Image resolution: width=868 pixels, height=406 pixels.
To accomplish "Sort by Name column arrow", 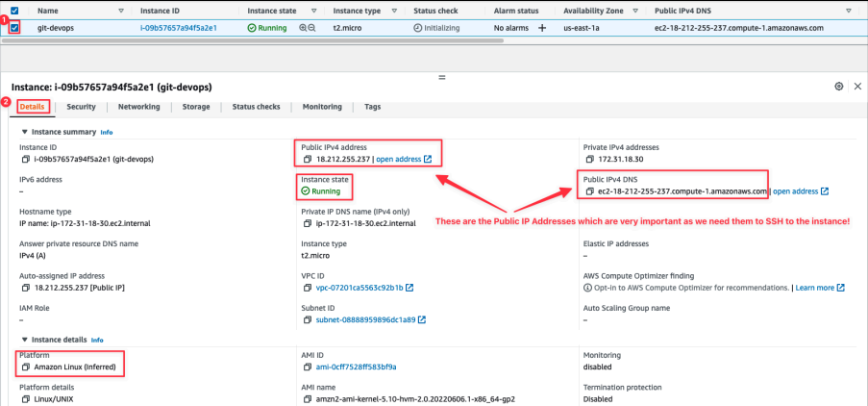I will click(121, 11).
